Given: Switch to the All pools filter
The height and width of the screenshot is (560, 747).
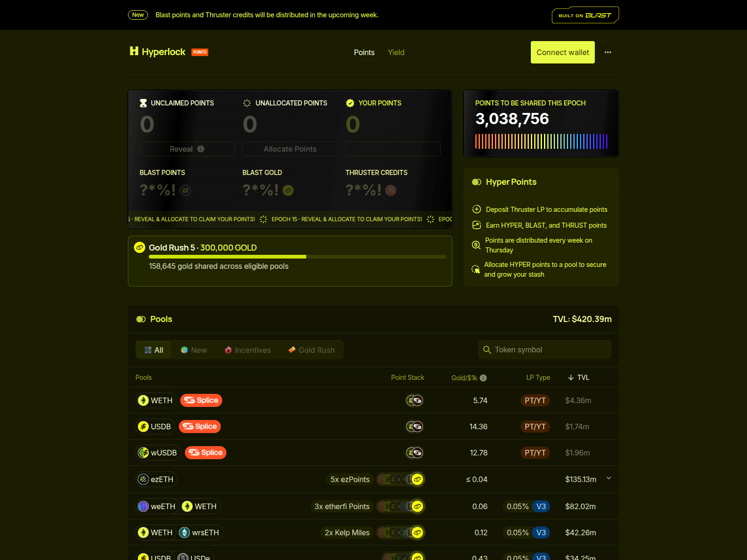Looking at the screenshot, I should pos(153,350).
